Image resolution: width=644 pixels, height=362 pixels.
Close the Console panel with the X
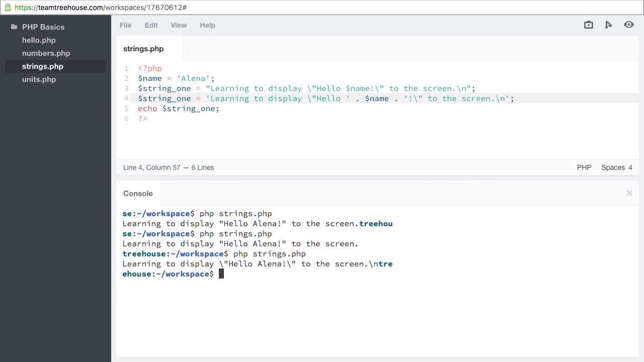[629, 193]
